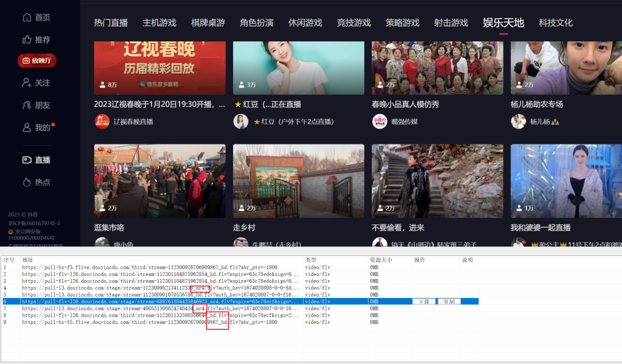Click the 类型 column header

(x=310, y=260)
